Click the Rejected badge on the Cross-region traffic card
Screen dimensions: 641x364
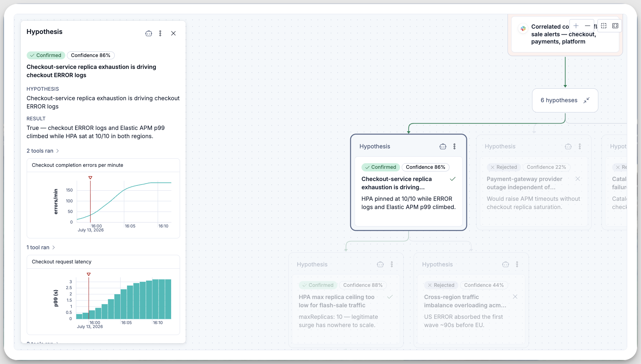(441, 285)
